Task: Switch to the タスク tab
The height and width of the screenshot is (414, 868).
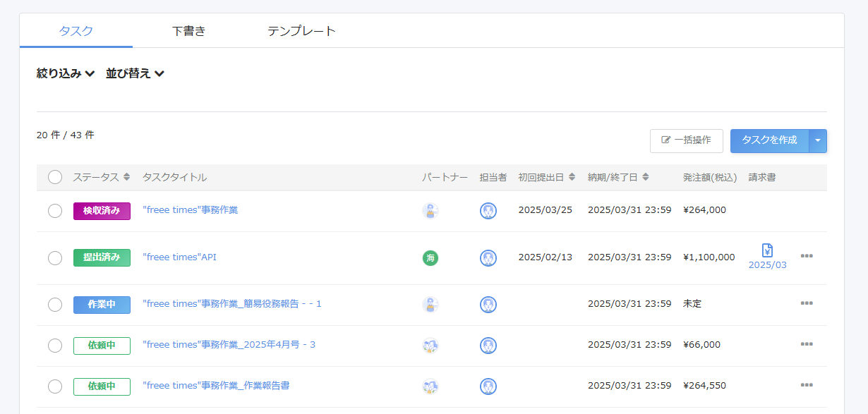Action: tap(76, 31)
